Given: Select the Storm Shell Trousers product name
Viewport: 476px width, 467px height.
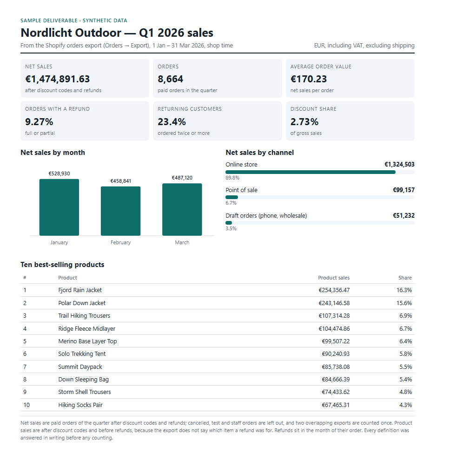Looking at the screenshot, I should [x=85, y=392].
